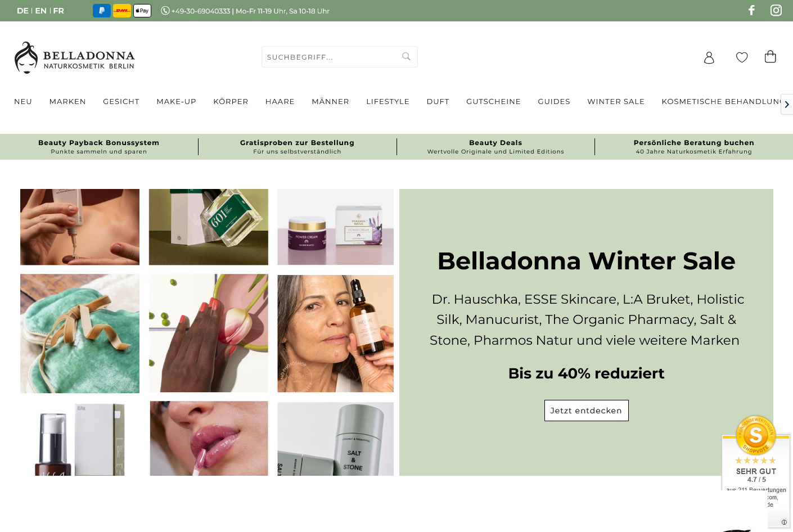
Task: Open the user account icon
Action: 709,57
